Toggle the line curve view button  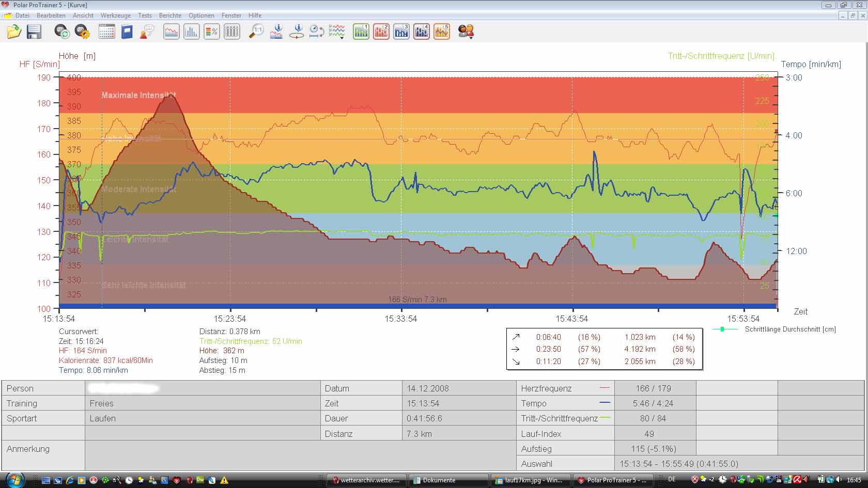[171, 32]
